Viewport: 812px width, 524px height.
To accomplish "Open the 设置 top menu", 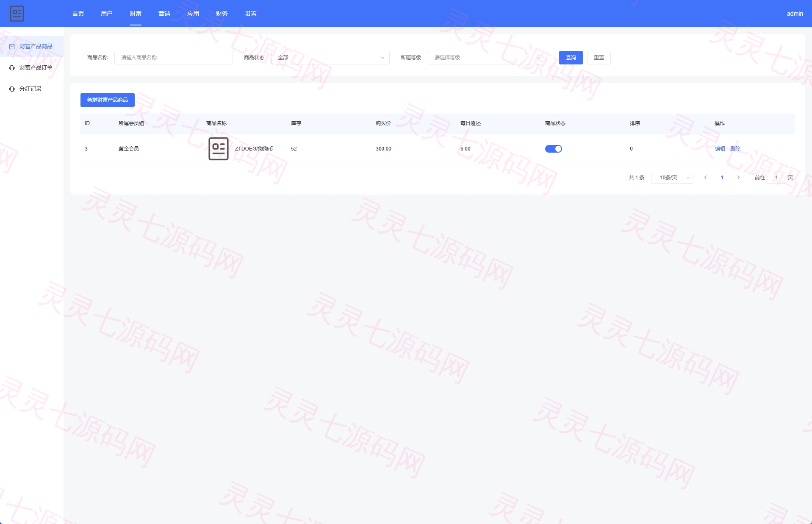I will (x=251, y=14).
